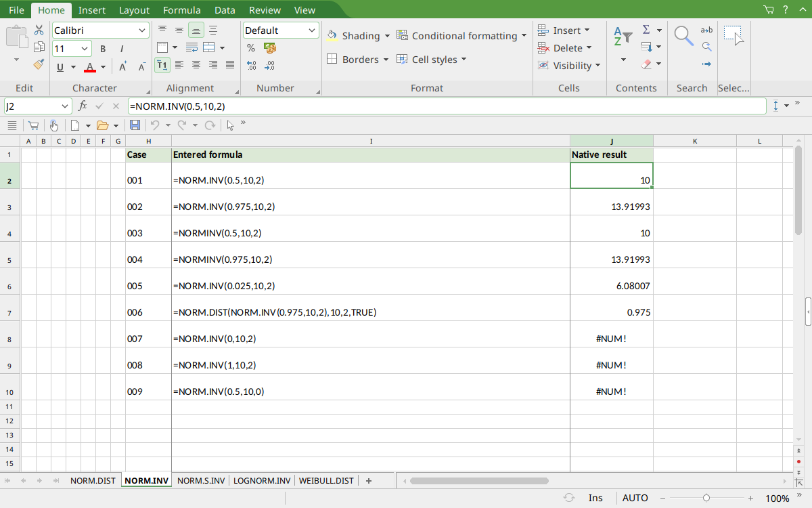Click the Insert cells button
The height and width of the screenshot is (508, 812).
(564, 30)
